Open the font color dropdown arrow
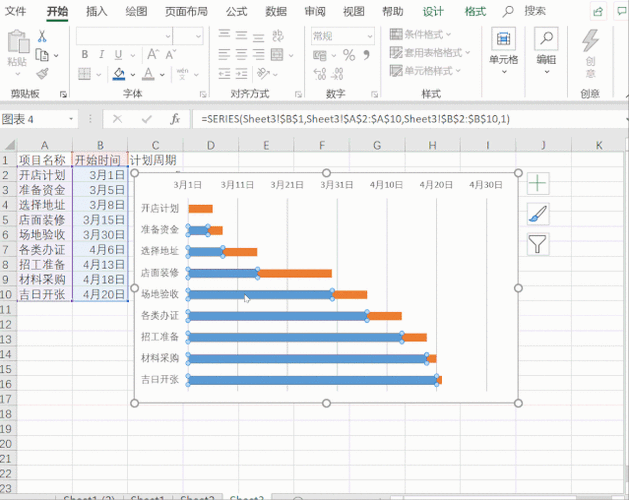Screen dimensions: 629x500 162,75
